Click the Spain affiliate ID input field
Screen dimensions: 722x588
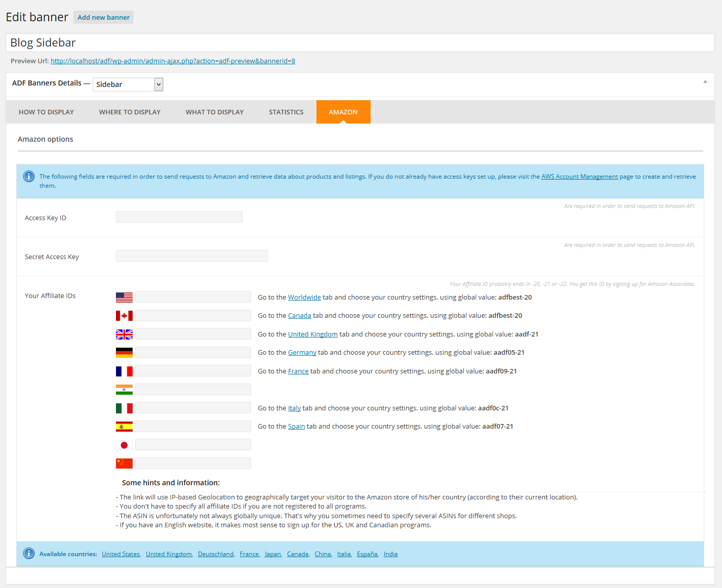(x=193, y=426)
